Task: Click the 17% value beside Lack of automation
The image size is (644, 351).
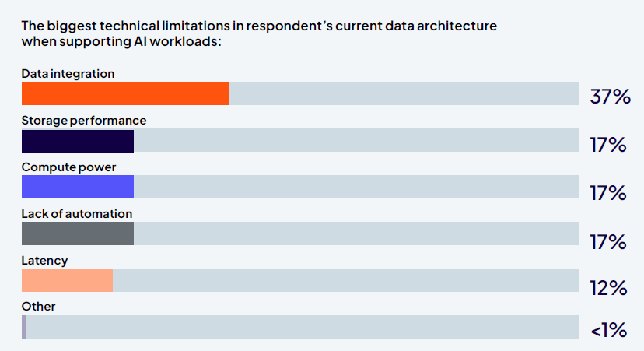Action: (x=608, y=241)
